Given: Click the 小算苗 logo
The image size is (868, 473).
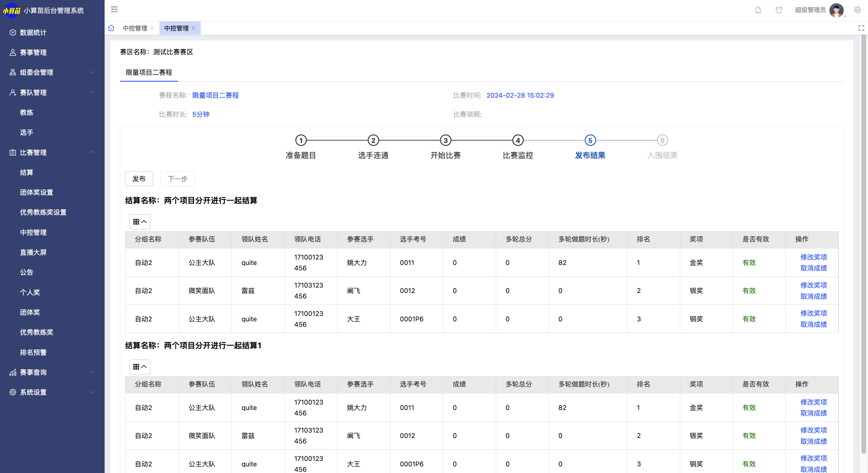Looking at the screenshot, I should (11, 11).
